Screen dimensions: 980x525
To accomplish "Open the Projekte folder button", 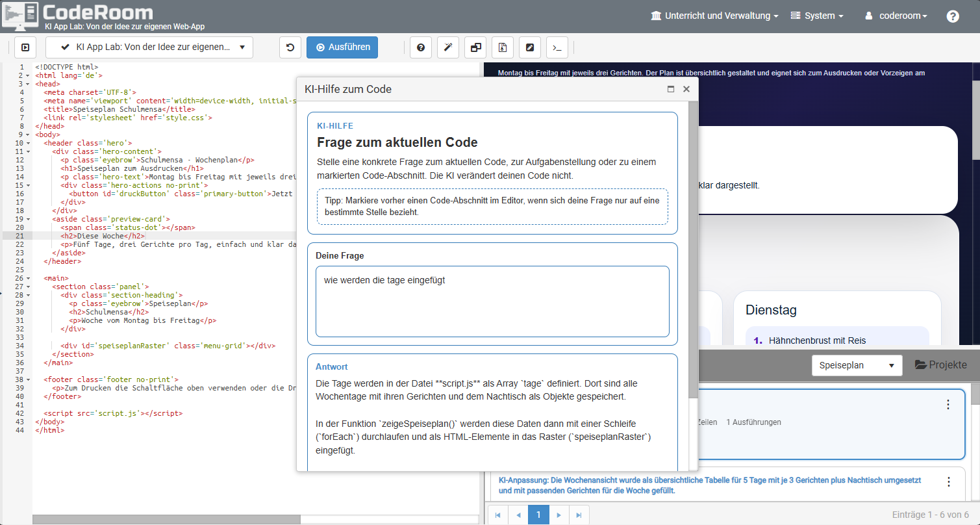I will (940, 365).
